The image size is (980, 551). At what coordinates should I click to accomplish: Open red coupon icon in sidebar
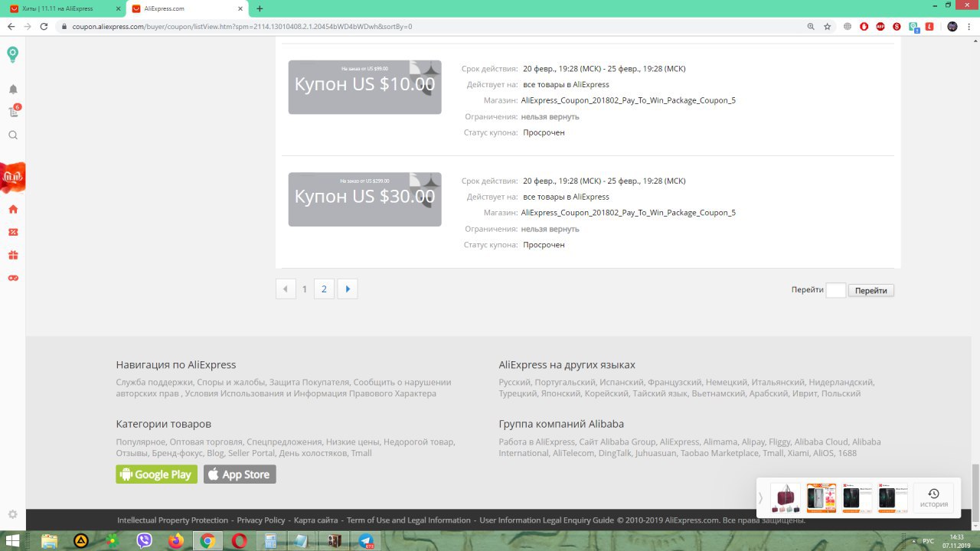pyautogui.click(x=13, y=232)
